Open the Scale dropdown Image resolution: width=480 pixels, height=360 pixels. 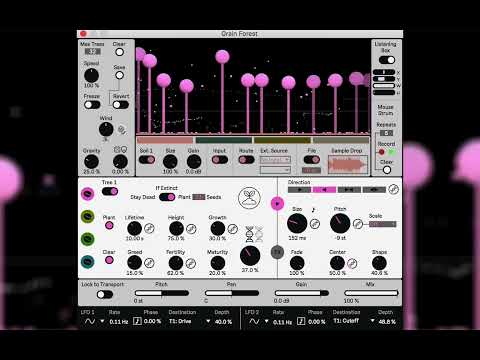click(383, 224)
